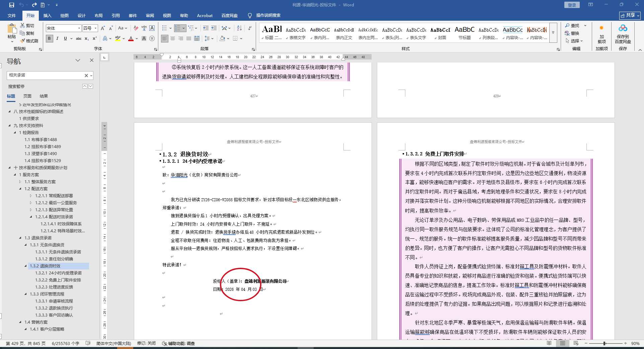Activate the 格式刷 format painter
The image size is (644, 349).
[29, 41]
